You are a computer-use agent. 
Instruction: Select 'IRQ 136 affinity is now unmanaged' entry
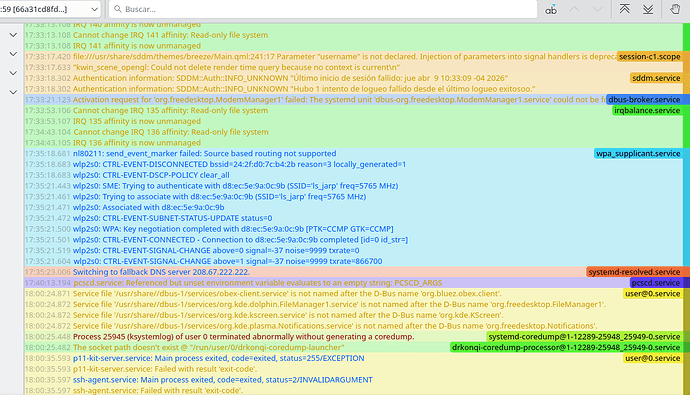click(137, 143)
